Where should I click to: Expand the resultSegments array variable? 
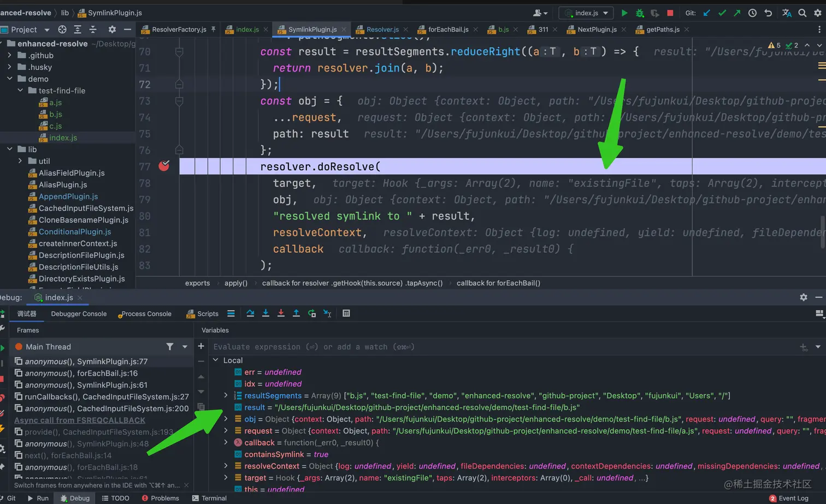pos(226,395)
